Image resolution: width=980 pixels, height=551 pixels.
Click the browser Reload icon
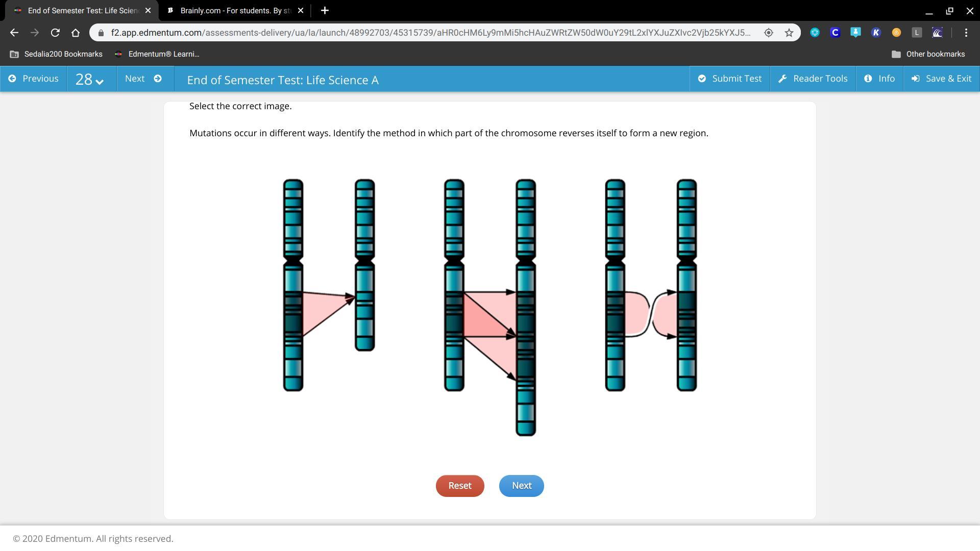tap(55, 33)
